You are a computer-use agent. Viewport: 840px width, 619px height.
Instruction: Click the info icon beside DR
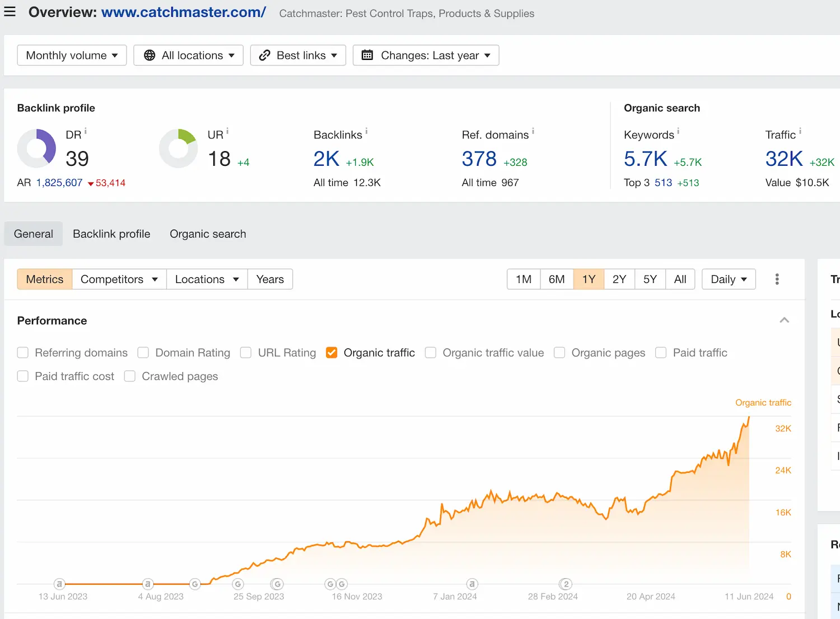(86, 132)
